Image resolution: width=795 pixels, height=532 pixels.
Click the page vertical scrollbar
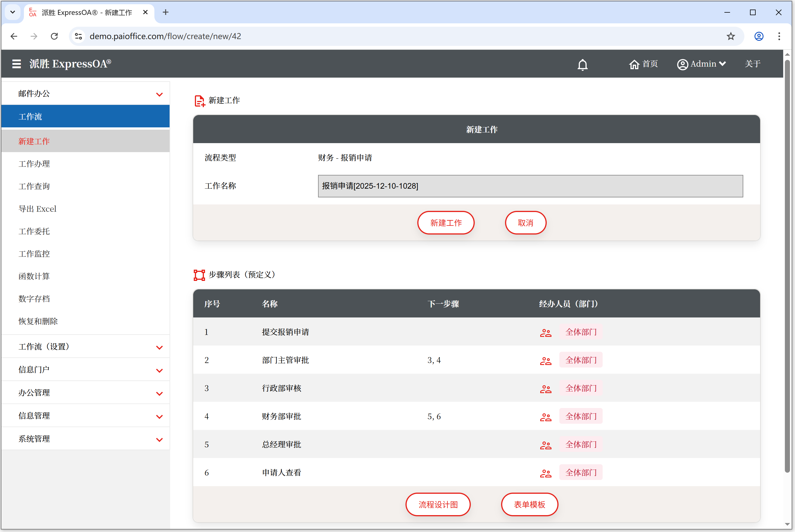(x=787, y=265)
